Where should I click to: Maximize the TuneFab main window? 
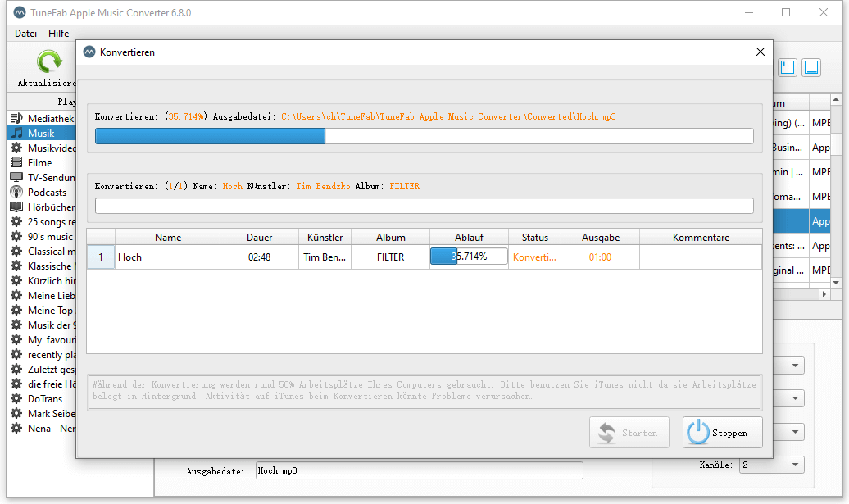coord(786,12)
